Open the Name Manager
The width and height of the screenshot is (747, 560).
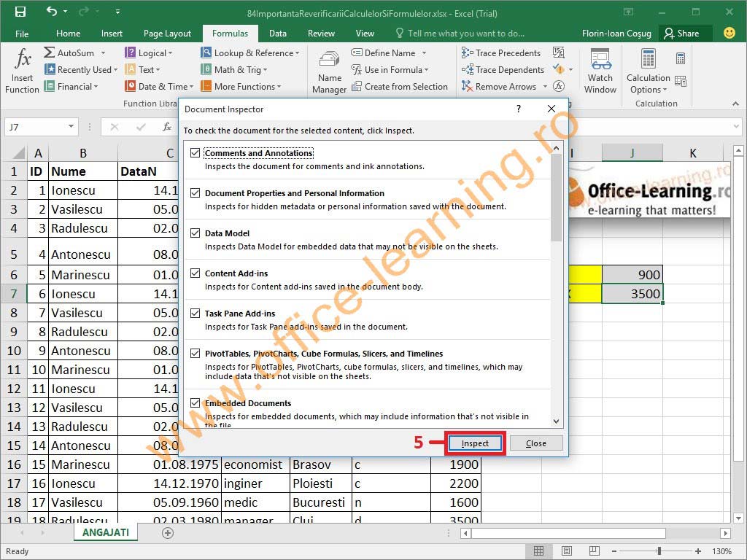[x=329, y=71]
